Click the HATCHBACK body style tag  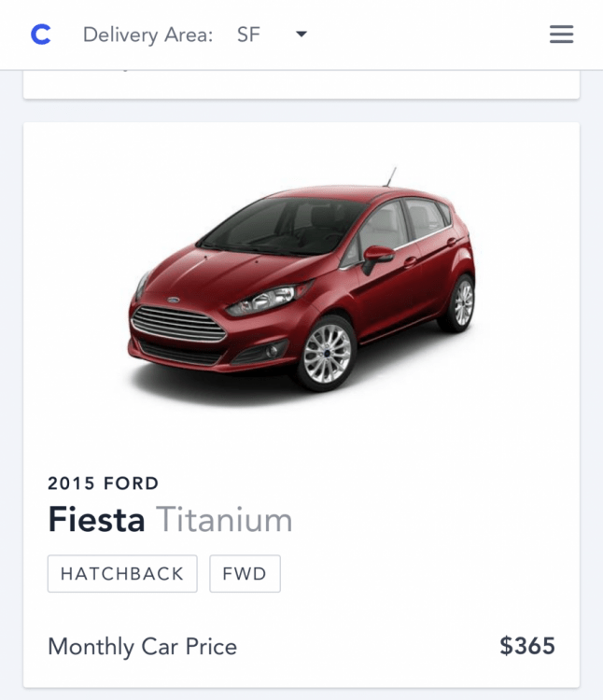click(x=122, y=574)
